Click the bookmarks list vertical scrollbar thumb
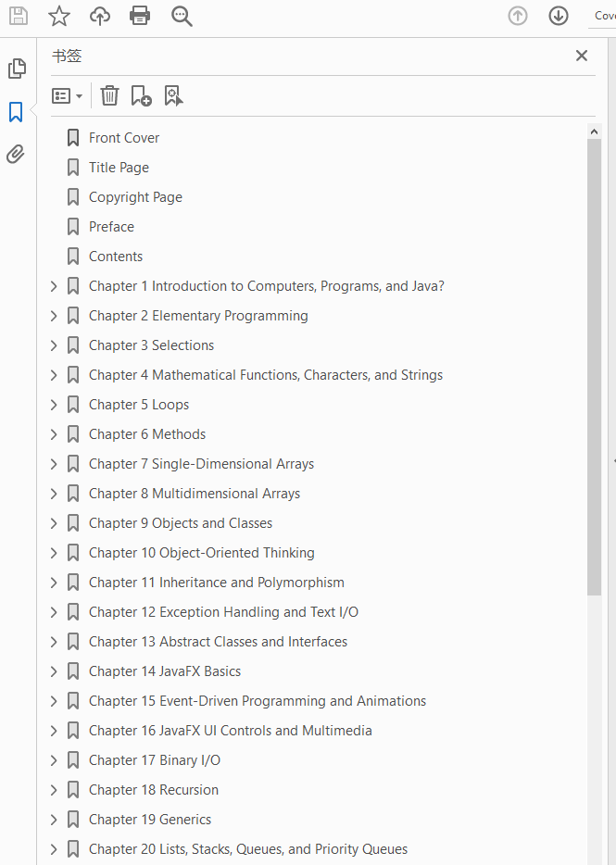 coord(594,367)
